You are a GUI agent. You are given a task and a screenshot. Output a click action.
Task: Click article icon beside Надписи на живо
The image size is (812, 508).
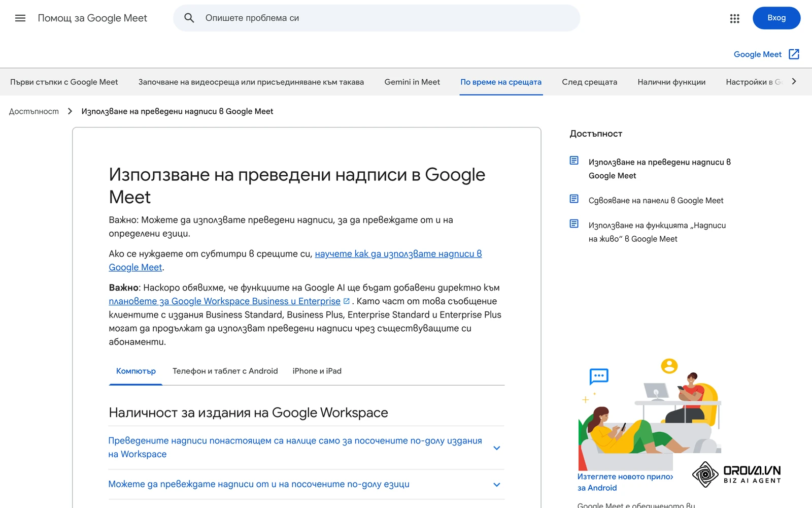pyautogui.click(x=574, y=224)
